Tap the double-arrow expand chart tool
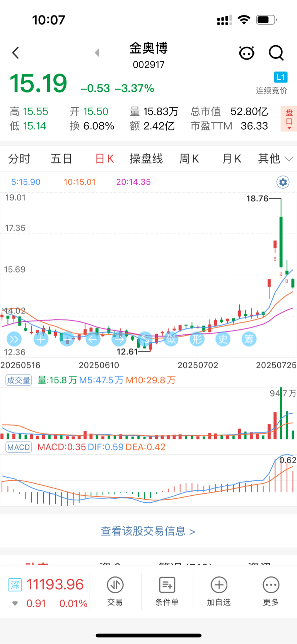The height and width of the screenshot is (644, 297). [x=14, y=340]
